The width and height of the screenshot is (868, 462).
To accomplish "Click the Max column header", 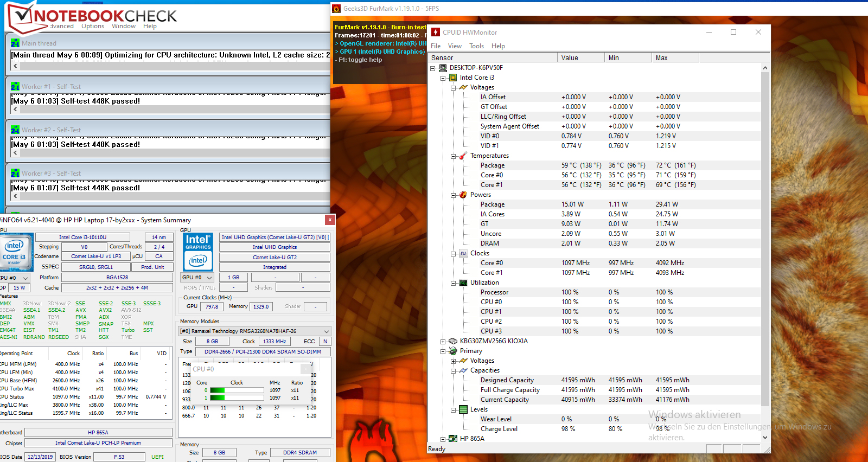I will point(675,58).
